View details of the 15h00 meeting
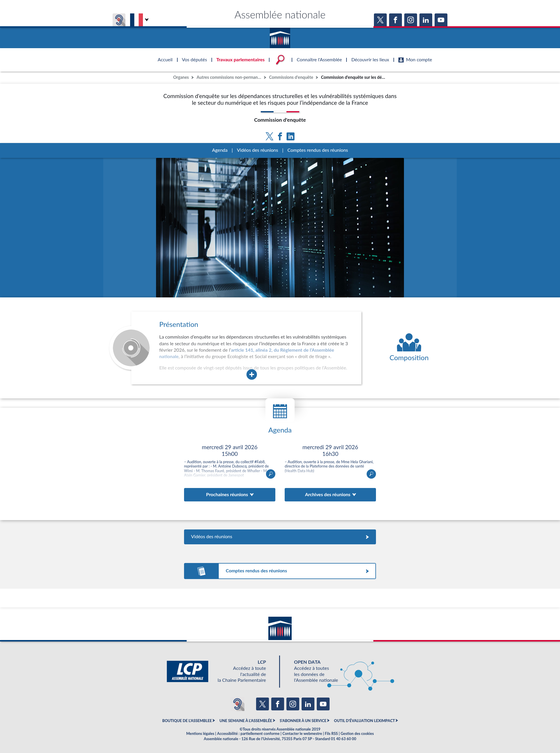The image size is (560, 753). (x=270, y=474)
